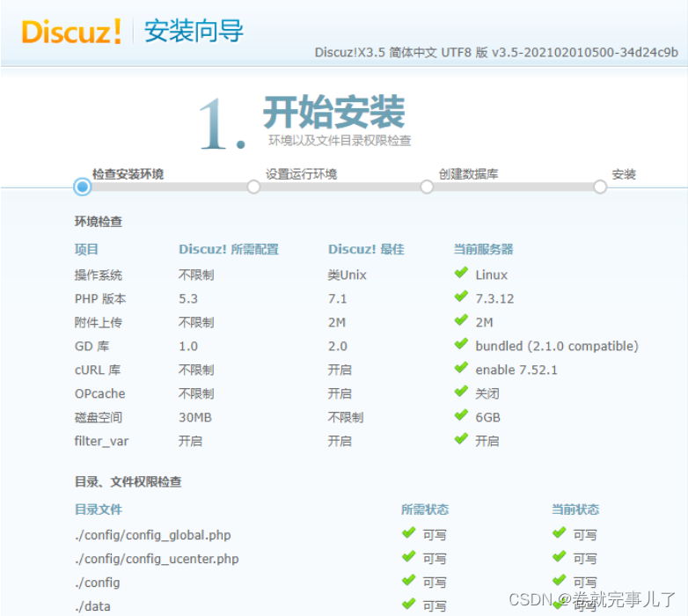
Task: Click the GD 库 required value 1.0
Action: click(188, 346)
